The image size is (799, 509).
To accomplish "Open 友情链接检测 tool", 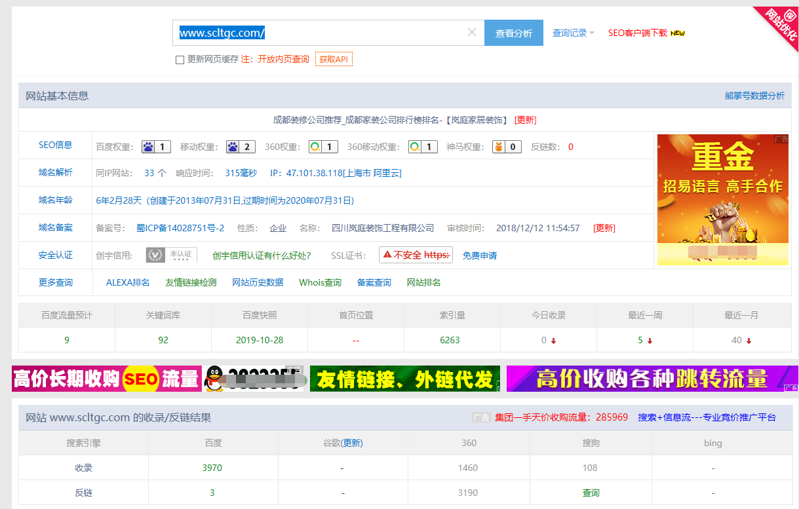I will pos(191,283).
